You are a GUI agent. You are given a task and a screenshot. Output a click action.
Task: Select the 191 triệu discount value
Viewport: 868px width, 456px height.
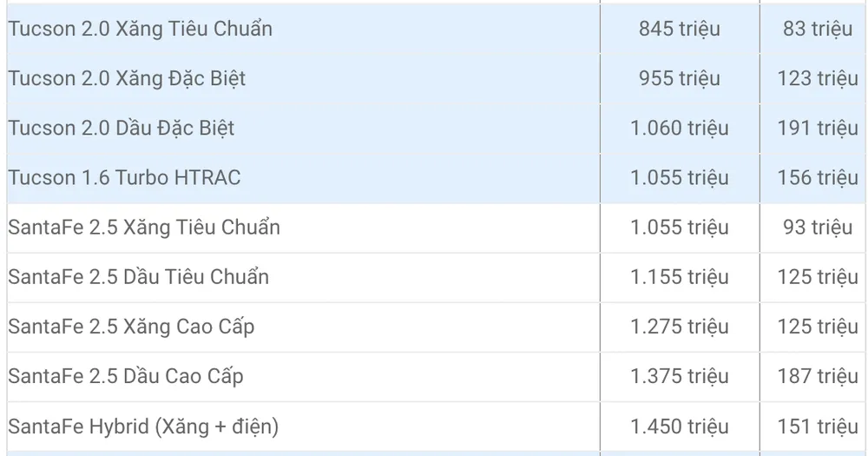pyautogui.click(x=818, y=129)
